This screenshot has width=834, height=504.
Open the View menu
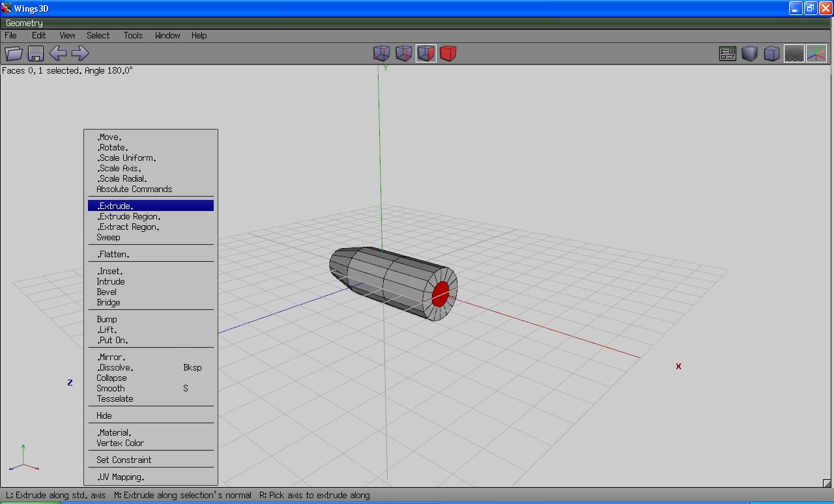point(67,35)
